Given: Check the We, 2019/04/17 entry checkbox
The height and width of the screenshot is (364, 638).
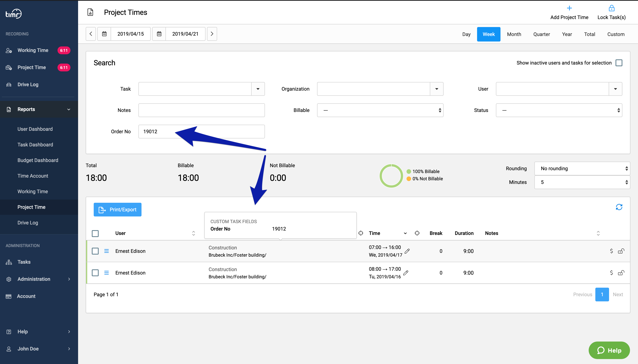Looking at the screenshot, I should [95, 251].
